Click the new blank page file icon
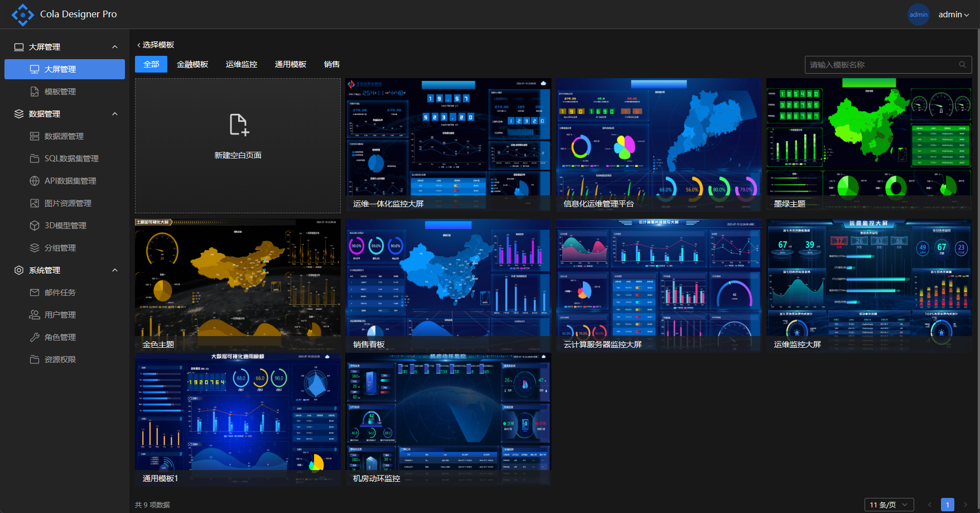The width and height of the screenshot is (980, 513). point(238,124)
